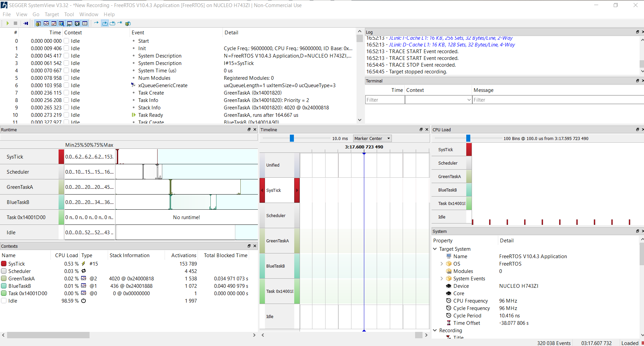Screen dimensions: 644x346
Task: Click the Detail column header in events list
Action: pyautogui.click(x=289, y=32)
